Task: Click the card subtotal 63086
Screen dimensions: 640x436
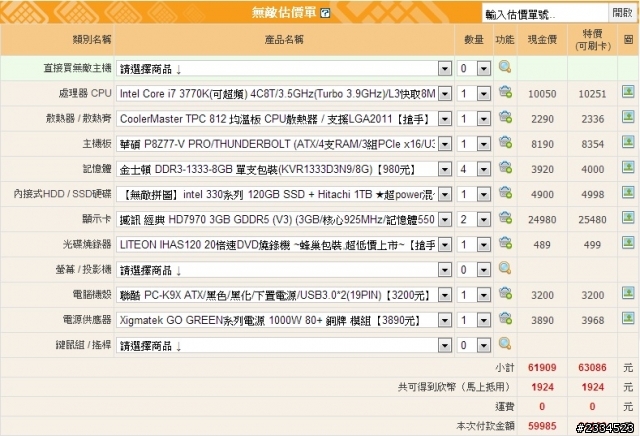Action: pyautogui.click(x=593, y=367)
